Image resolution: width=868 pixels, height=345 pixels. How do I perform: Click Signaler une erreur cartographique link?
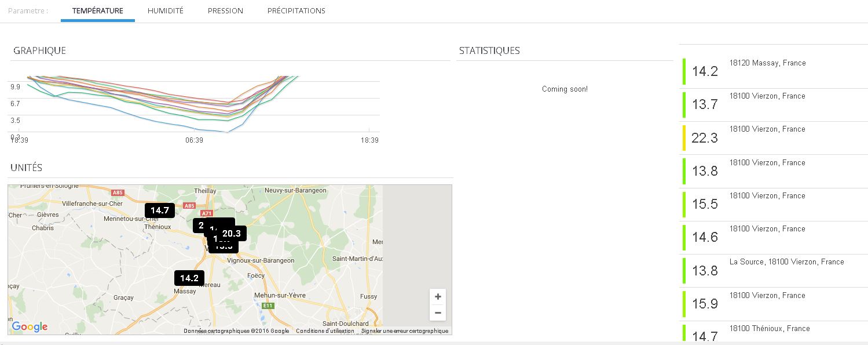[x=405, y=331]
